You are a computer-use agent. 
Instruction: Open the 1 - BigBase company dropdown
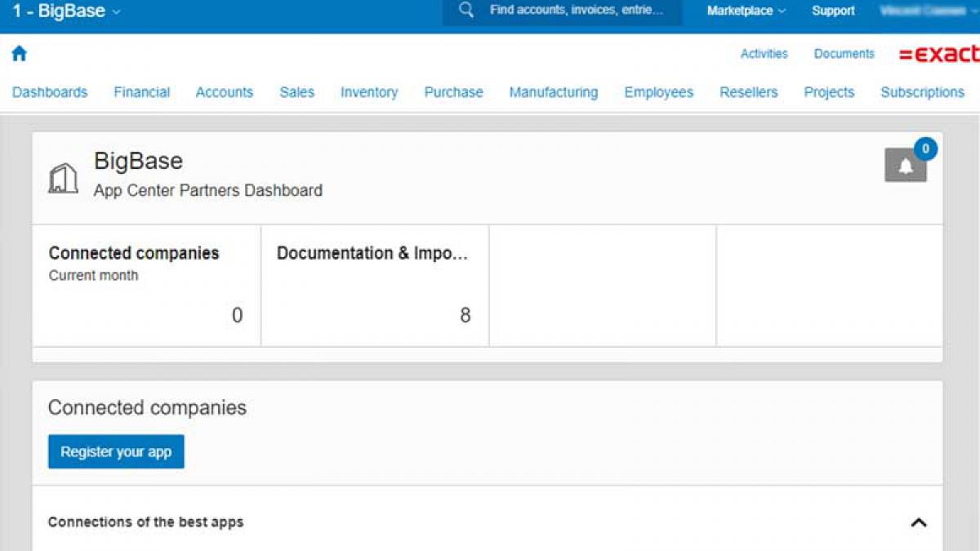pyautogui.click(x=66, y=11)
